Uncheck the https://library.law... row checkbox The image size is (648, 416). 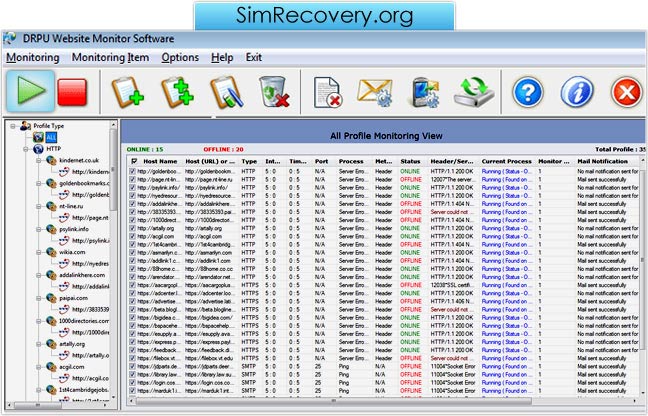coord(132,374)
